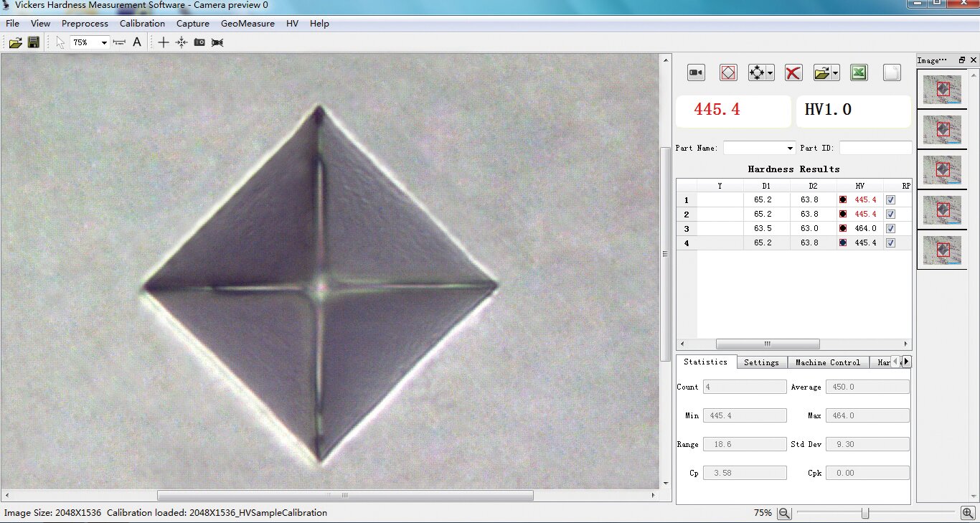Expand the four-point measure button dropdown arrow
Screen dimensions: 980x523
pyautogui.click(x=770, y=72)
